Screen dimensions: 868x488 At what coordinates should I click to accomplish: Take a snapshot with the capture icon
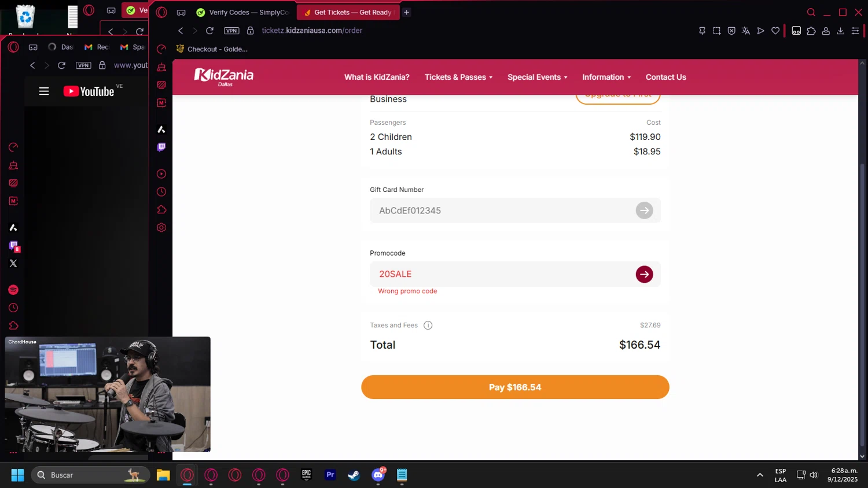[x=716, y=31]
